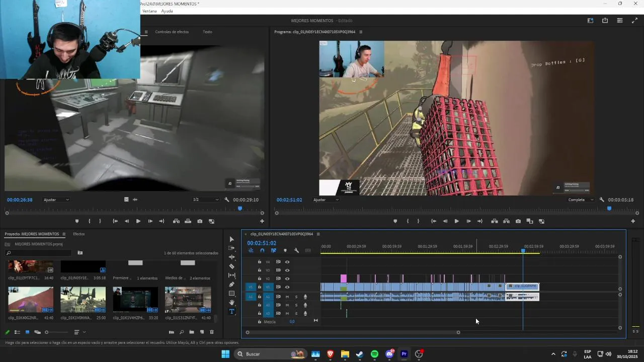Image resolution: width=644 pixels, height=362 pixels.
Task: Open Find in Project panel footer
Action: click(x=181, y=332)
